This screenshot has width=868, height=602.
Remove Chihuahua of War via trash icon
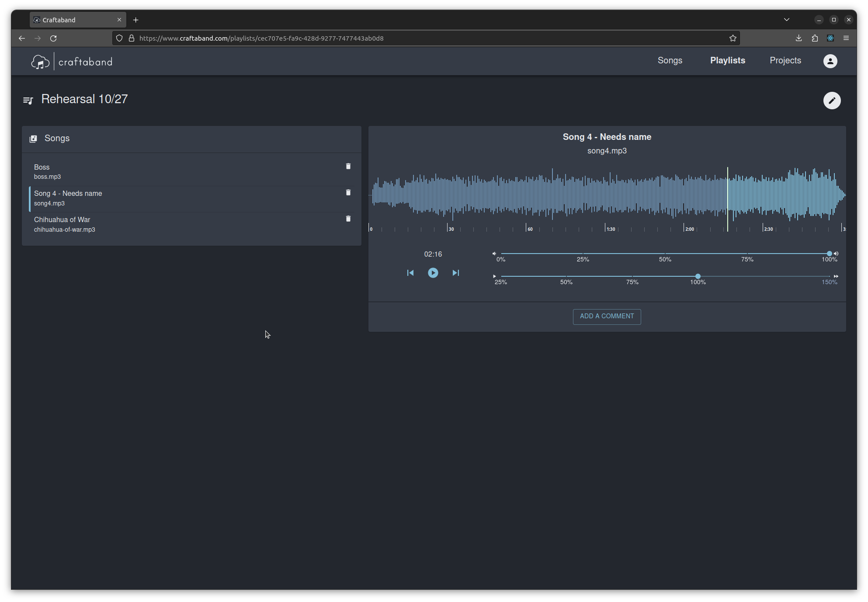[x=348, y=219]
